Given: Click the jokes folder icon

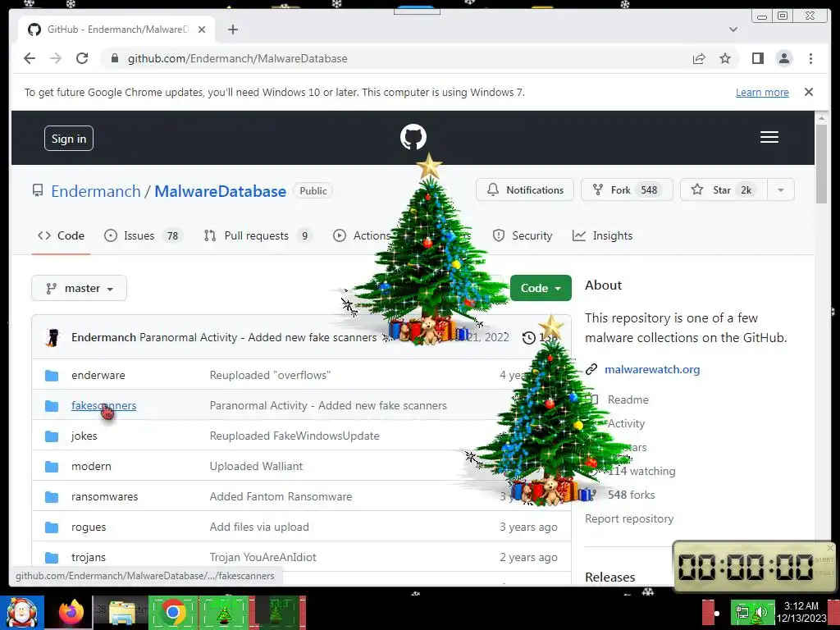Looking at the screenshot, I should [52, 436].
